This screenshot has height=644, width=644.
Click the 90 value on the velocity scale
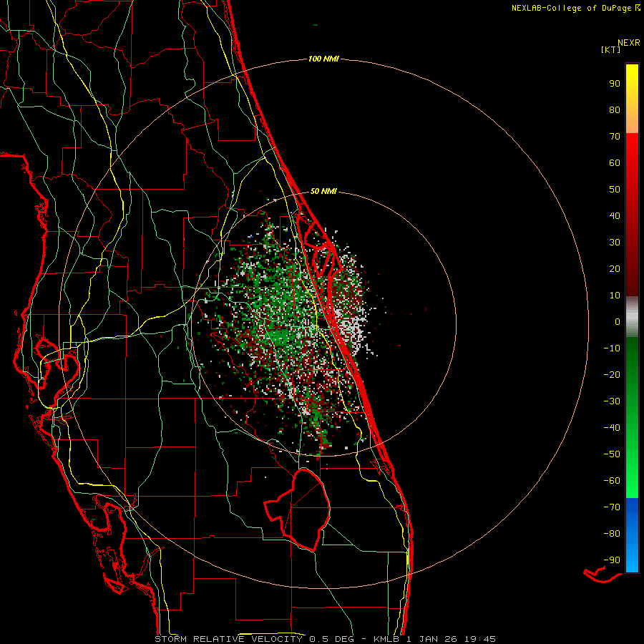(615, 84)
